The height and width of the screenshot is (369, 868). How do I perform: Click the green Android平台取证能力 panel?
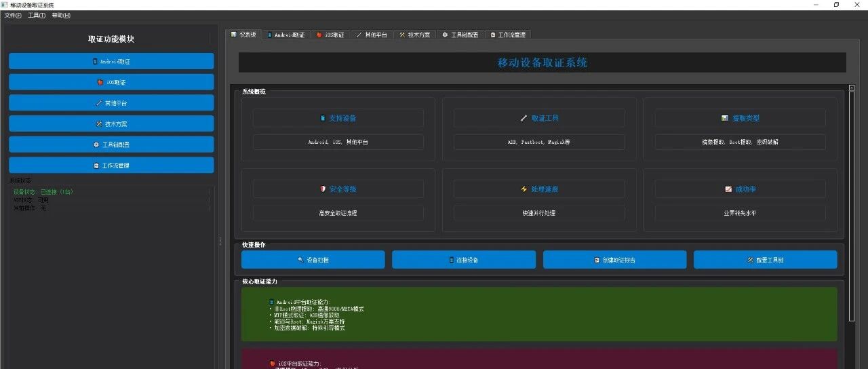tap(539, 314)
